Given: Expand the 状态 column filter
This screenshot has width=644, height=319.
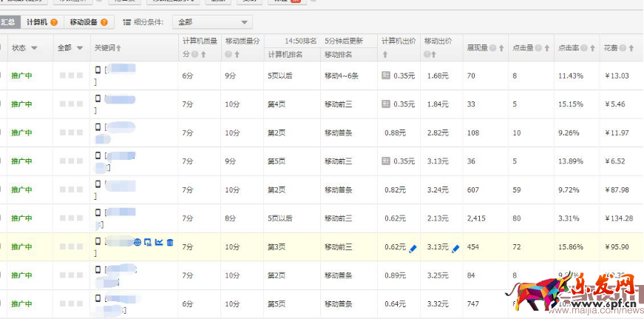Looking at the screenshot, I should (x=34, y=48).
